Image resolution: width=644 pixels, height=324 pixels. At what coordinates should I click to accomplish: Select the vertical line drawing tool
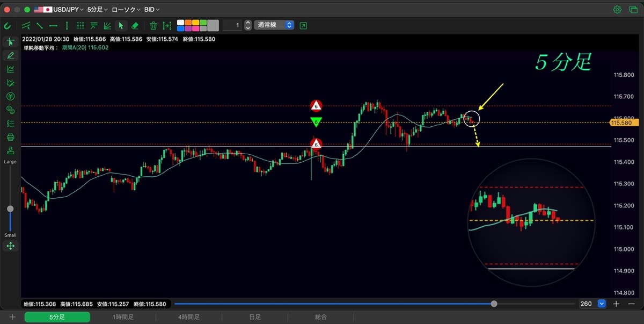tap(67, 25)
